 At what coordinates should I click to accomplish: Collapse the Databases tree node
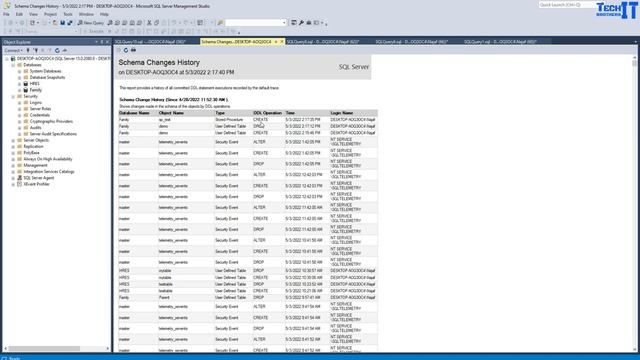click(x=13, y=65)
